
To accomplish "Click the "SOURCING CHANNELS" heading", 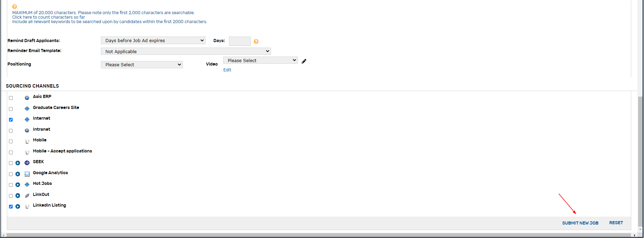I will tap(32, 86).
